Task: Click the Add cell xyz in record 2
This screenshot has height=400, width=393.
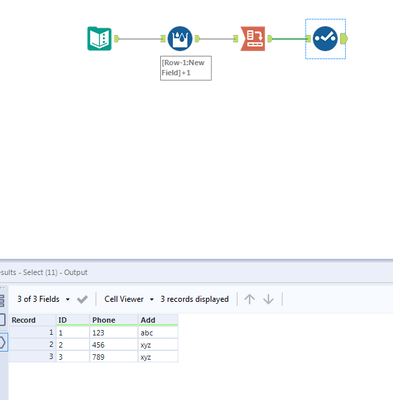Action: [158, 345]
